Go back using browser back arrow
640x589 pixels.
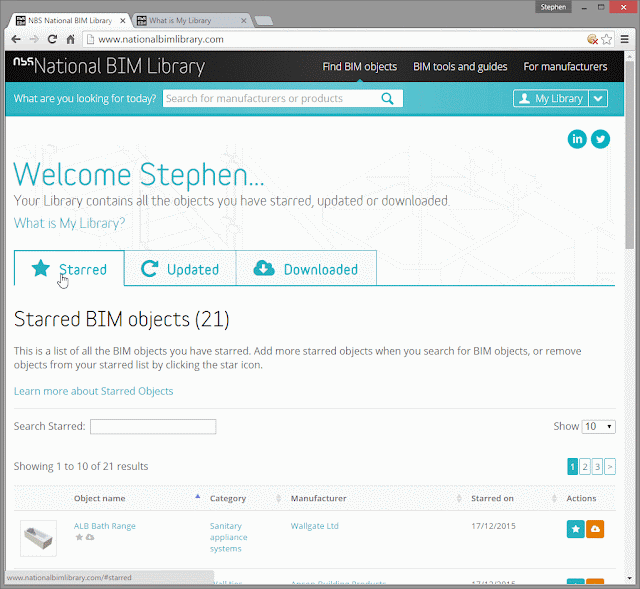[x=16, y=39]
